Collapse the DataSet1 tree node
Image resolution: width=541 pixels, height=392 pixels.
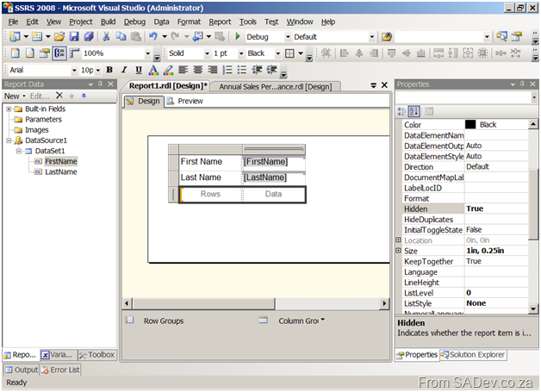(x=19, y=151)
